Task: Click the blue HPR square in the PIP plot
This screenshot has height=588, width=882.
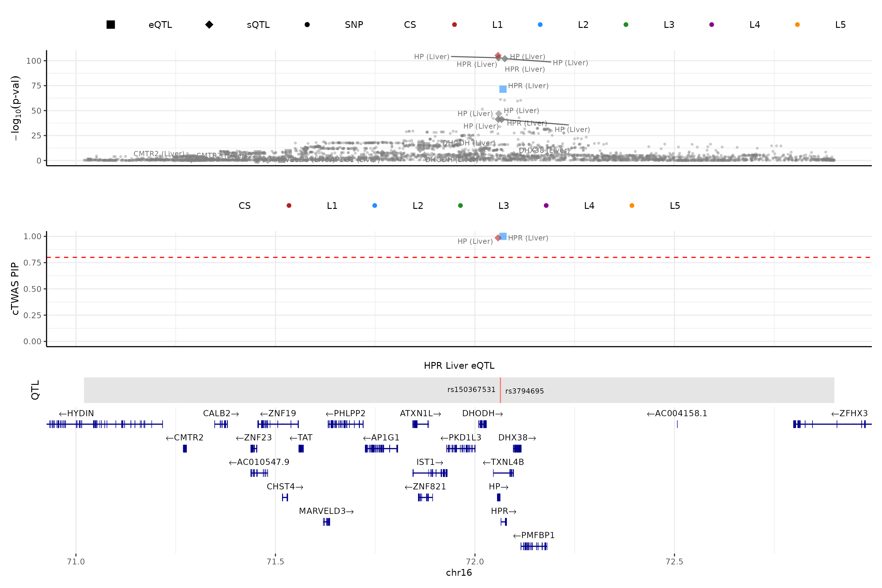Action: tap(503, 236)
